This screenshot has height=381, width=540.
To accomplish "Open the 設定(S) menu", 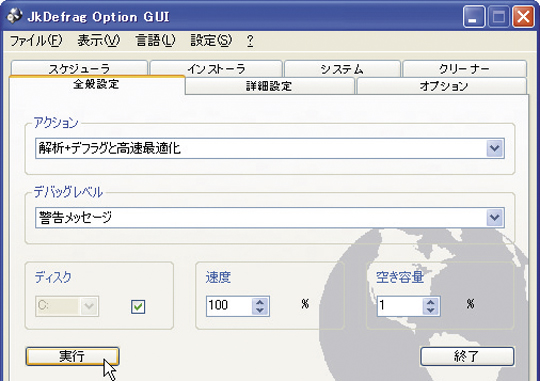I will coord(211,41).
